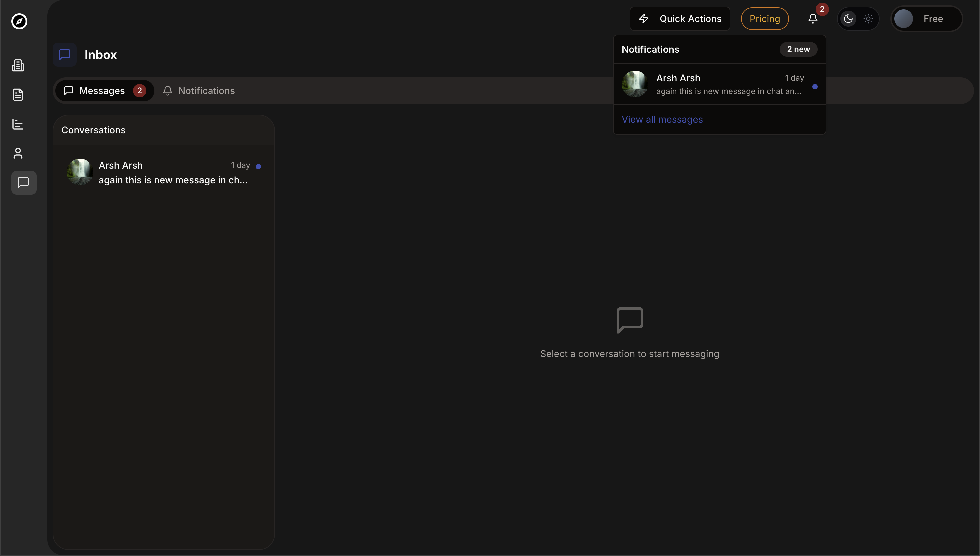Image resolution: width=980 pixels, height=556 pixels.
Task: Open the Free account menu
Action: pyautogui.click(x=926, y=19)
